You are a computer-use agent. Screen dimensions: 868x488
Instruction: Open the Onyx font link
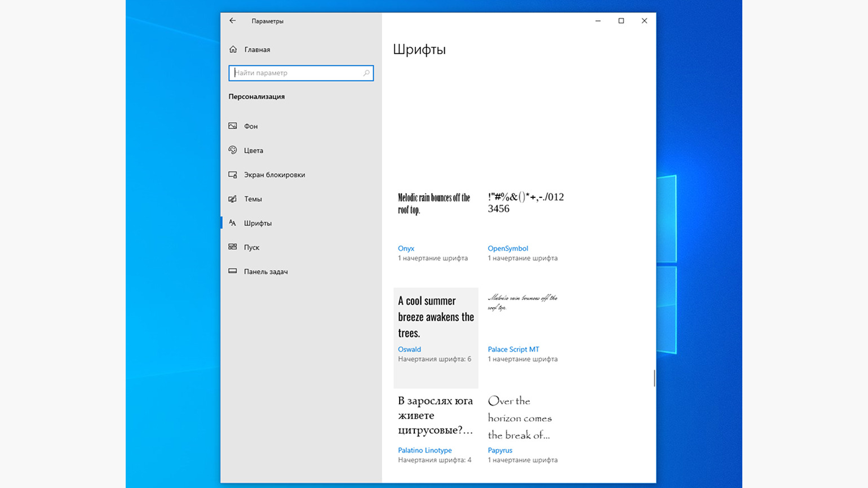point(406,249)
